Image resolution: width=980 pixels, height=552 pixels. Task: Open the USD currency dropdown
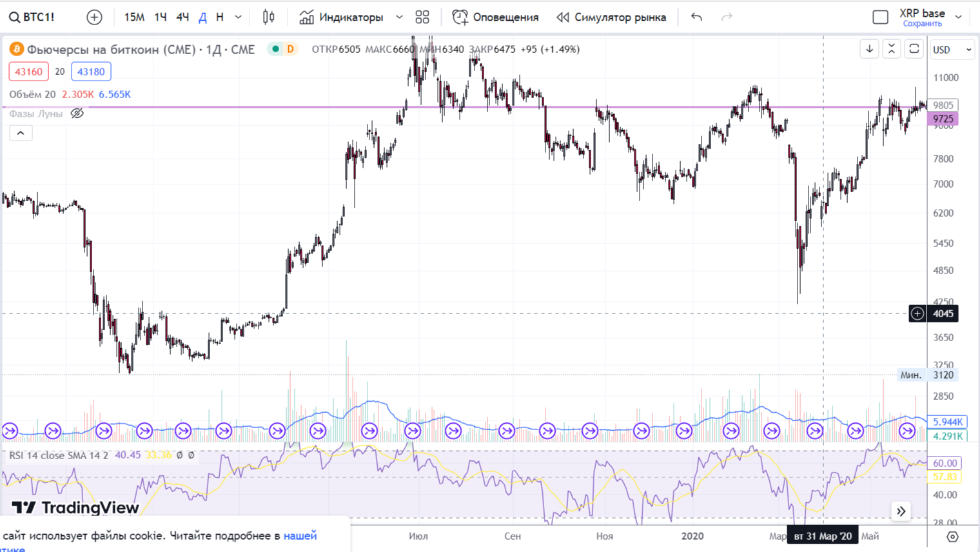[x=952, y=50]
